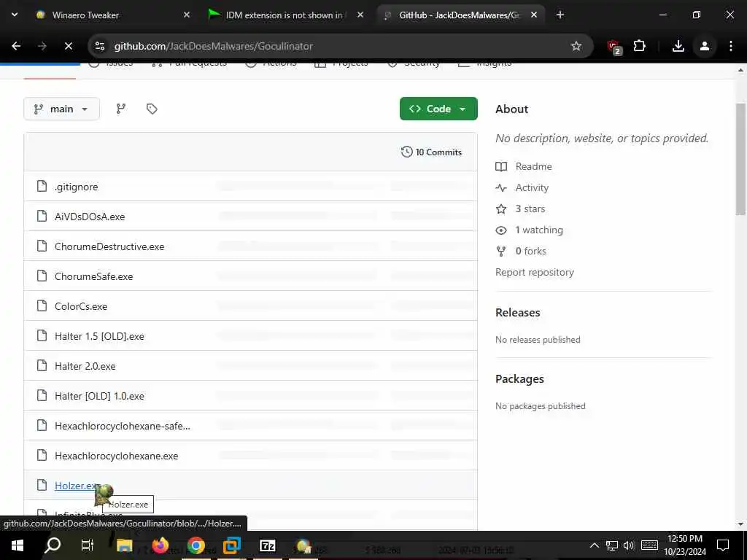Open 7-Zip from the taskbar

pyautogui.click(x=267, y=545)
